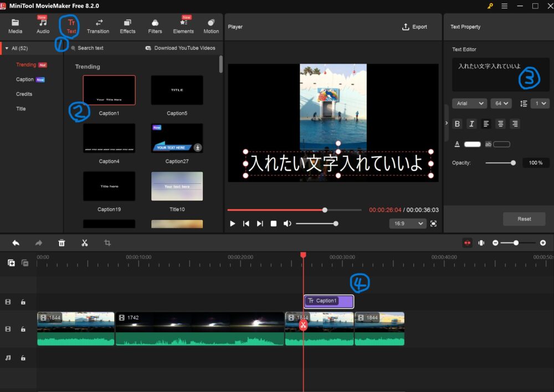The image size is (554, 392).
Task: Open the 16:9 aspect ratio dropdown
Action: [407, 224]
